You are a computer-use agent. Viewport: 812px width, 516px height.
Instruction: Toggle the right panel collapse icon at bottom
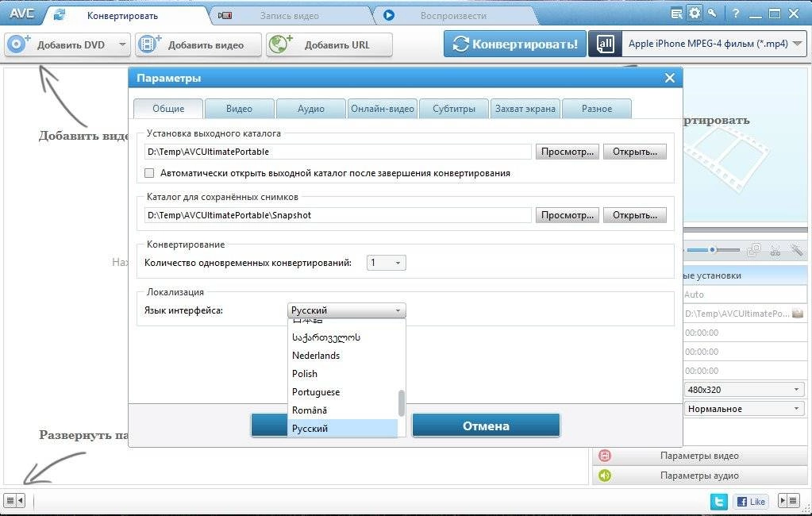tap(789, 500)
